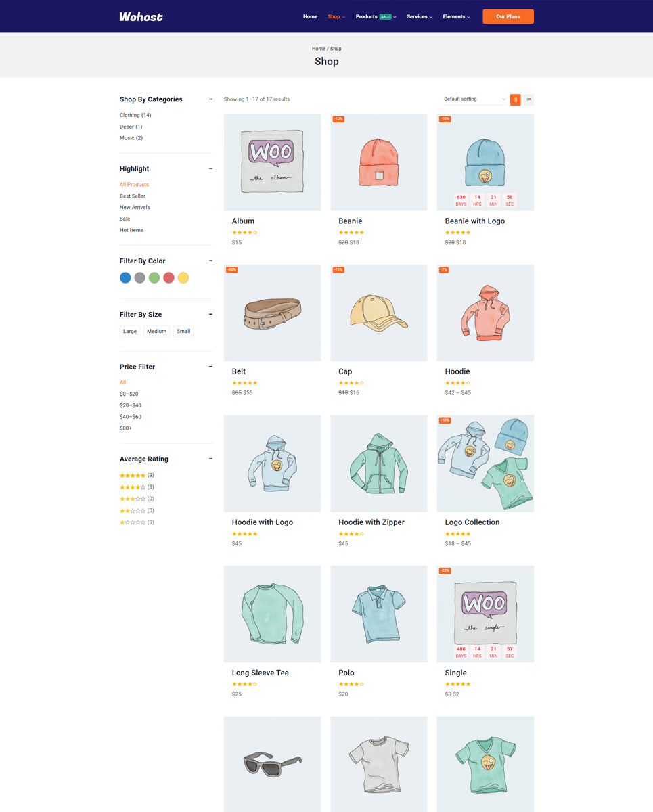Choose the $20–$40 price range
Image resolution: width=653 pixels, height=812 pixels.
tap(131, 405)
